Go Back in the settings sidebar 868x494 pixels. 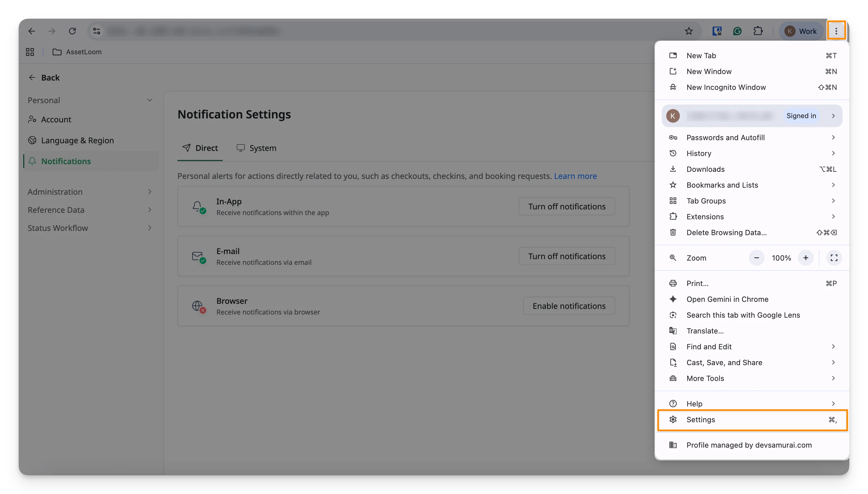point(44,78)
